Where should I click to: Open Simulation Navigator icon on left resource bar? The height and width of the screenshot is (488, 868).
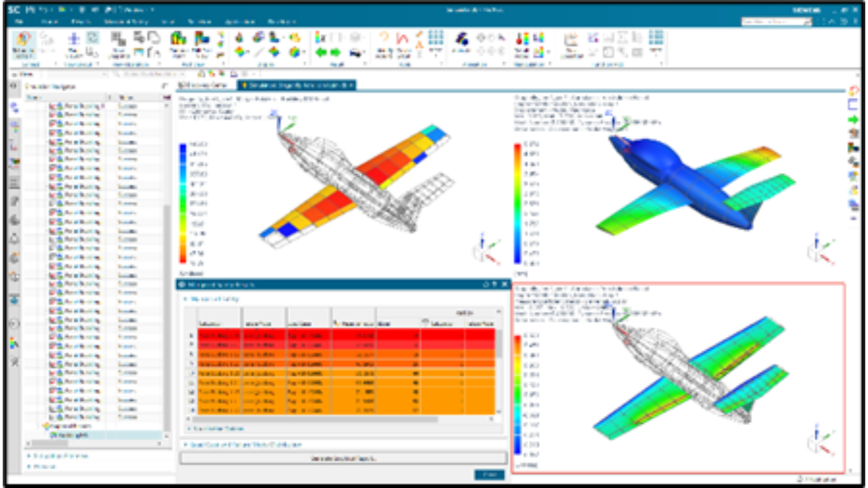point(14,107)
